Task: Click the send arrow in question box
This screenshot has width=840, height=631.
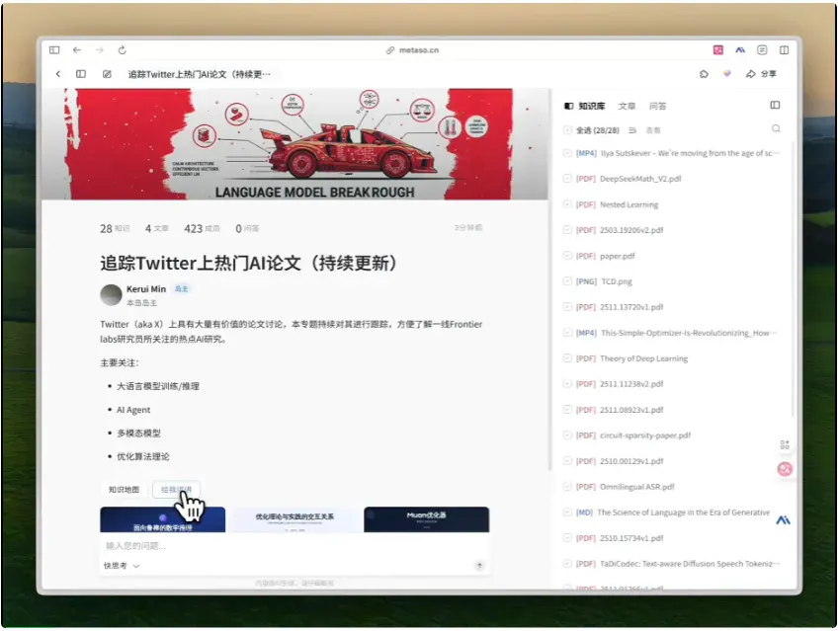Action: (x=479, y=565)
